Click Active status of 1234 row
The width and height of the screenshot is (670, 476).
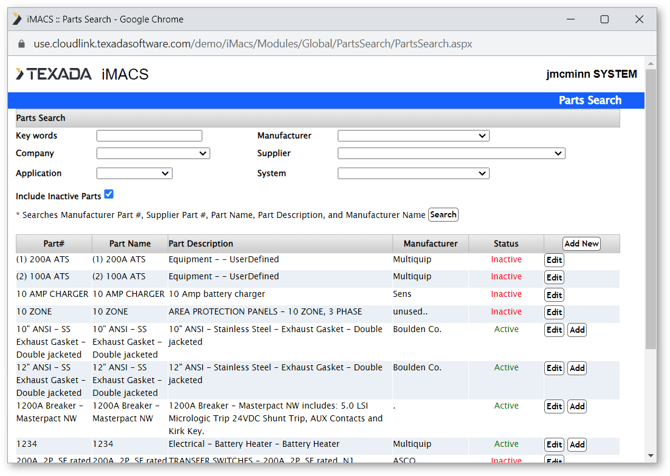point(506,444)
